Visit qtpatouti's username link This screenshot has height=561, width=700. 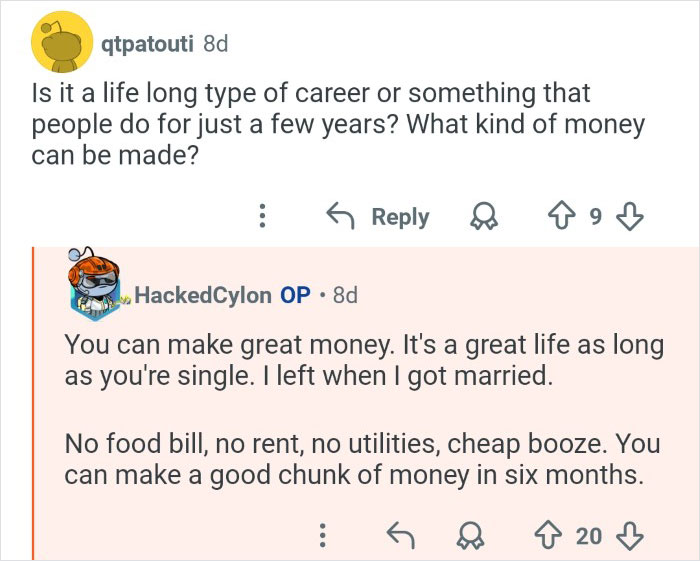148,43
